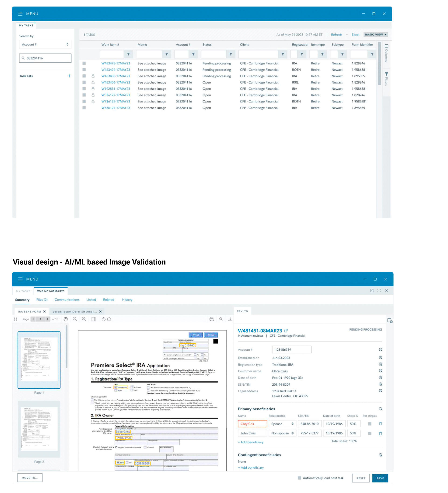The height and width of the screenshot is (493, 448).
Task: Open Filters side panel
Action: [386, 79]
